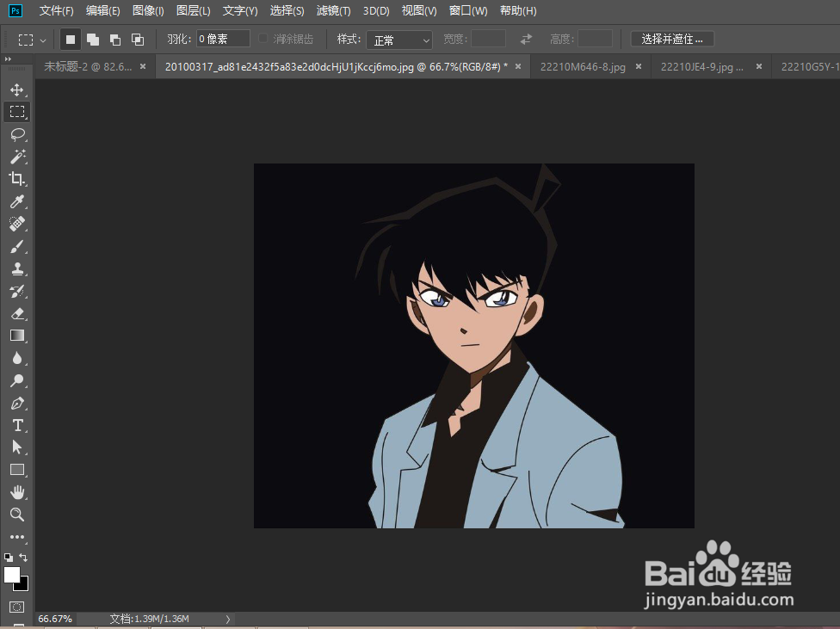Select the Lasso tool

[x=16, y=134]
